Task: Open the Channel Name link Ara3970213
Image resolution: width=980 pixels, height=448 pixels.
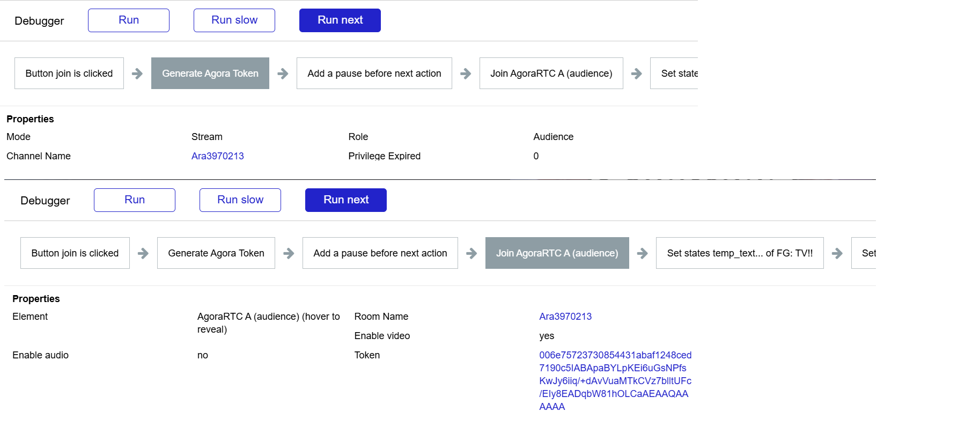Action: [218, 156]
